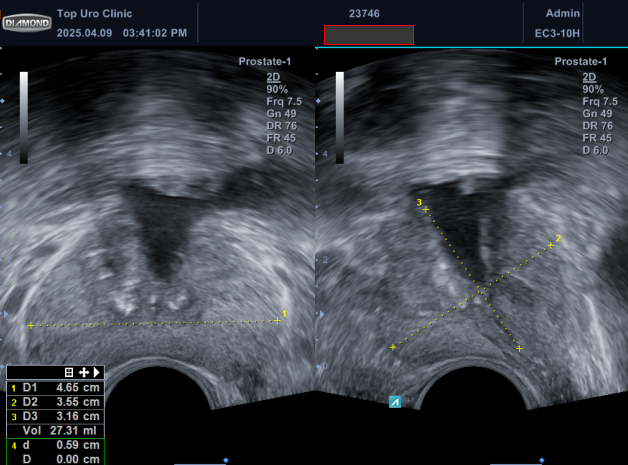Click FR 45 on the right image
Screen dimensions: 628x465
coord(597,138)
